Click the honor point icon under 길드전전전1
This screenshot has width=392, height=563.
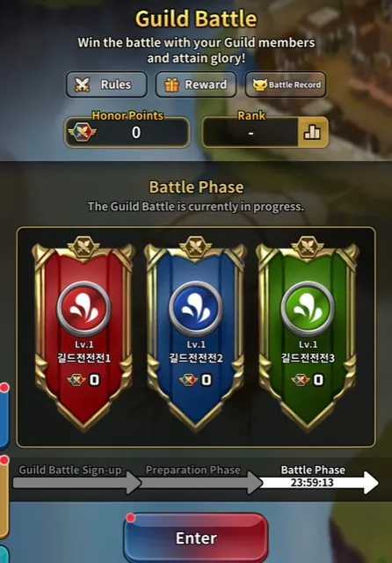point(76,379)
